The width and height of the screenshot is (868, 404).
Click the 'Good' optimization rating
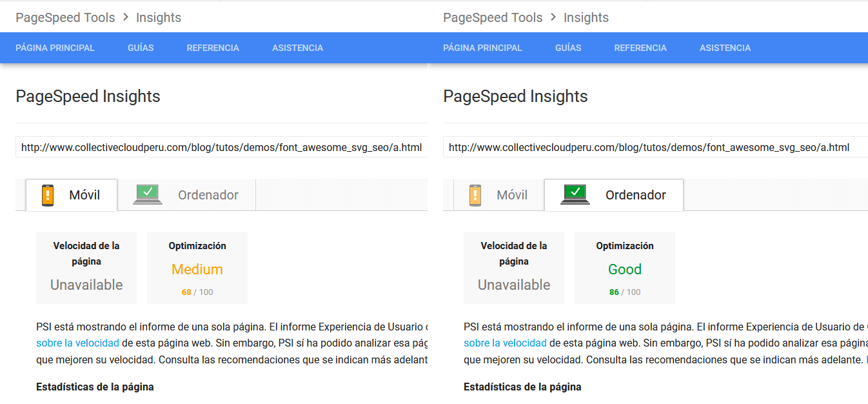click(625, 269)
